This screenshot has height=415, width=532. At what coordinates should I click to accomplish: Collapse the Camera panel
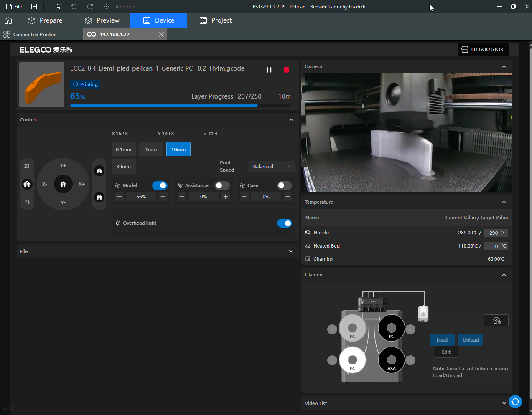click(x=504, y=67)
